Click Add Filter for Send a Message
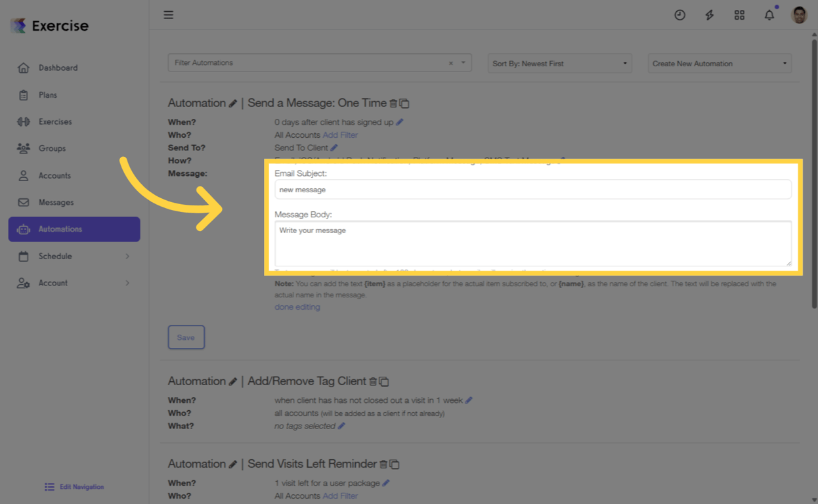 coord(340,135)
